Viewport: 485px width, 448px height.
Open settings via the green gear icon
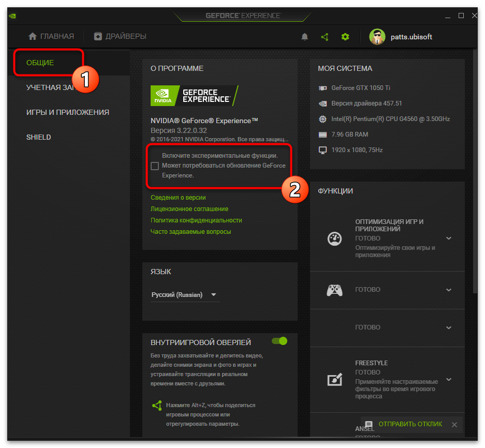tap(345, 37)
